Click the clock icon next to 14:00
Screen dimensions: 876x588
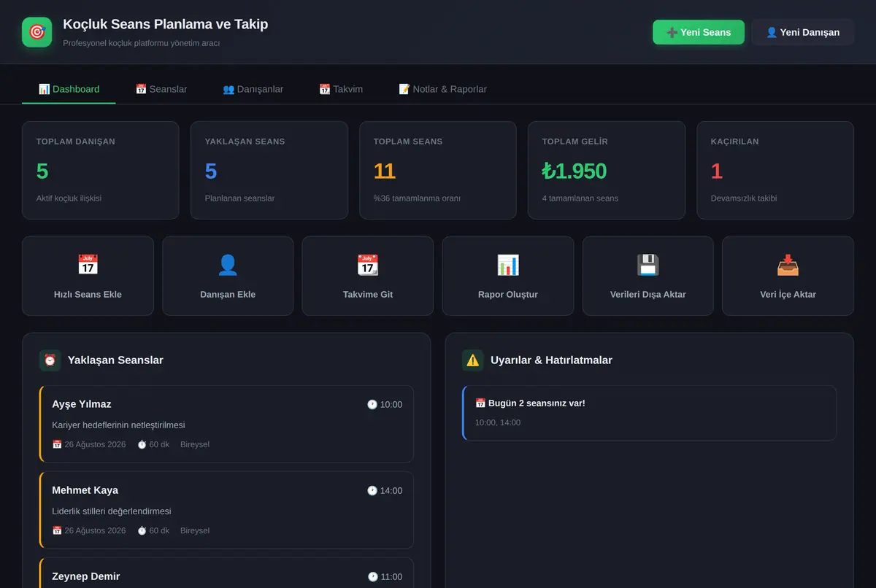tap(372, 491)
